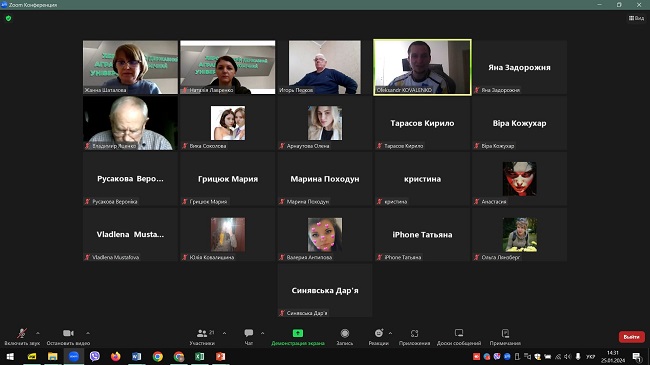
Task: Select Oleksandr KOVALENKO's video tile
Action: click(x=422, y=67)
